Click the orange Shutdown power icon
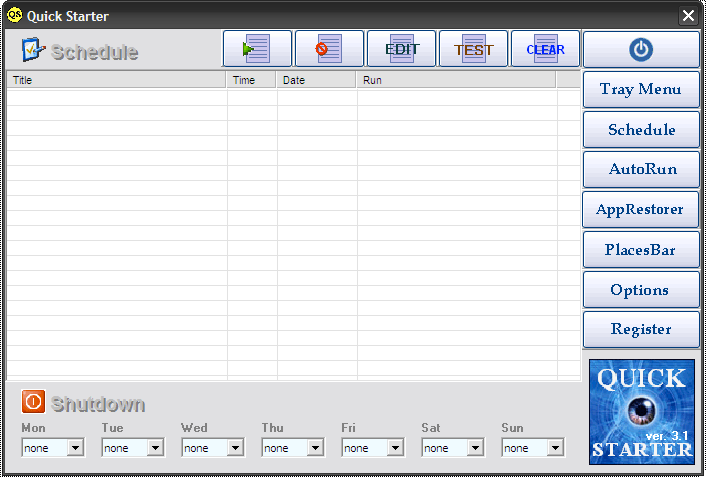The height and width of the screenshot is (478, 707). 33,401
